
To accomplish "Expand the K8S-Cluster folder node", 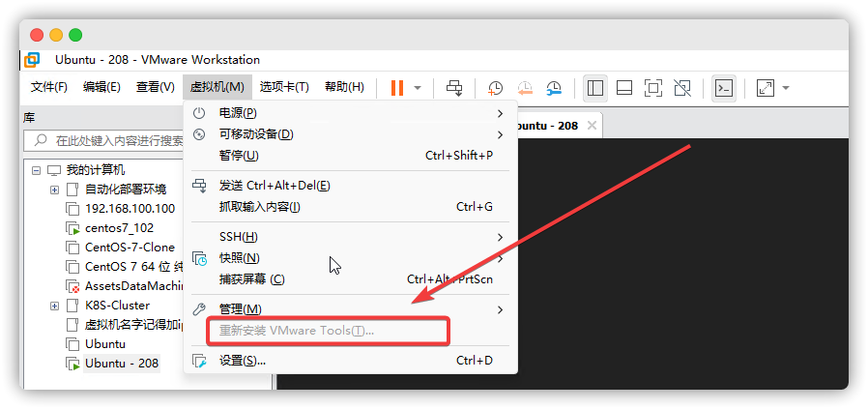I will point(54,306).
